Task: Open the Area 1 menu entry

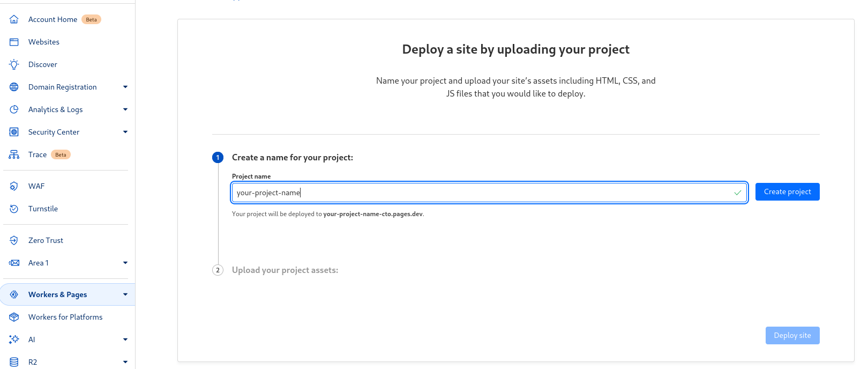Action: pos(39,263)
